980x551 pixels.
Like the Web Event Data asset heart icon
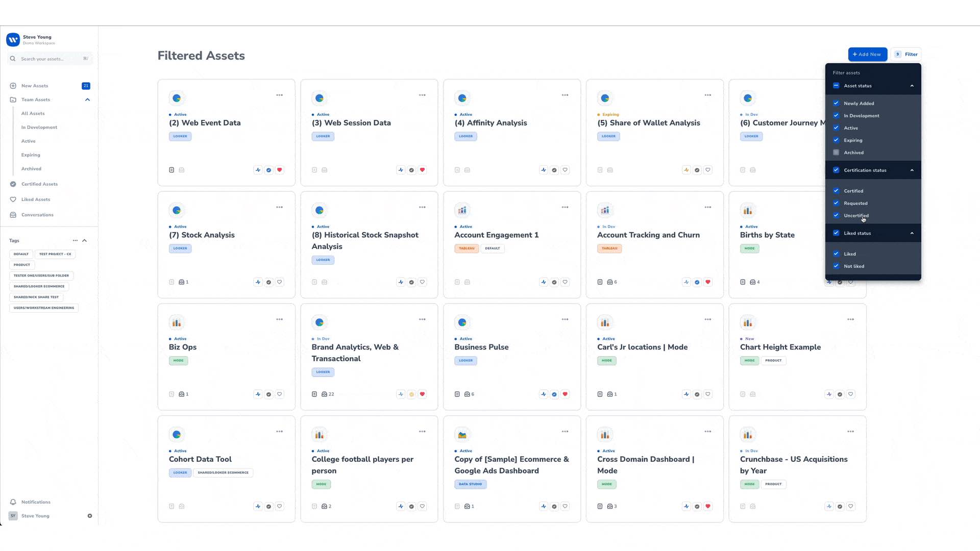pyautogui.click(x=279, y=170)
